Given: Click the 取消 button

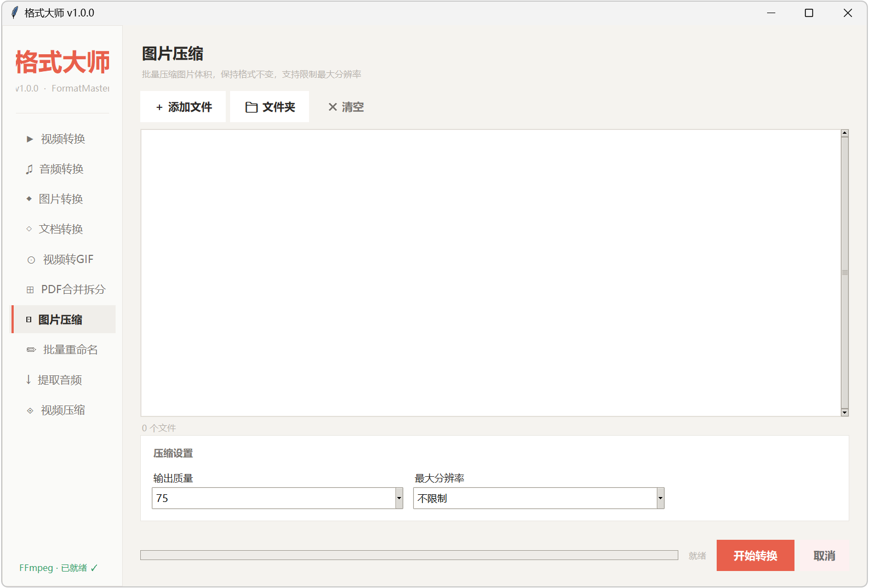Looking at the screenshot, I should [x=824, y=556].
